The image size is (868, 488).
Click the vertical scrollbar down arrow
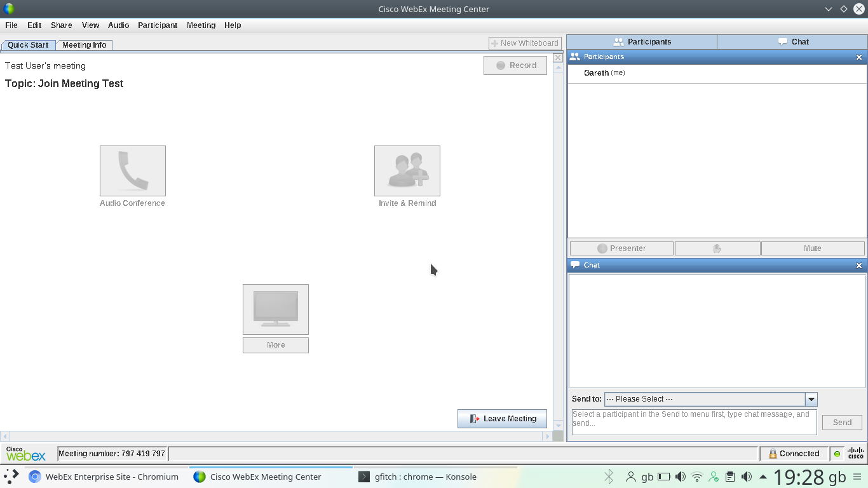point(558,426)
